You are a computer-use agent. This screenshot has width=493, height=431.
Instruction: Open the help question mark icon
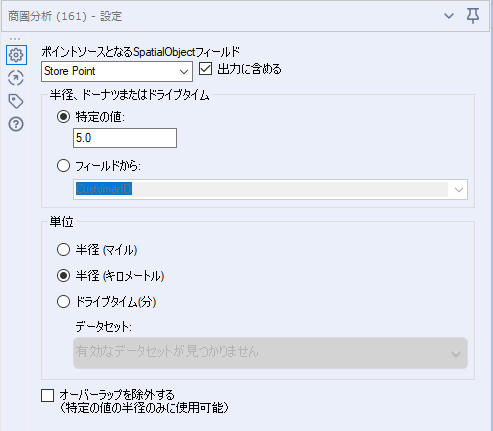(16, 124)
